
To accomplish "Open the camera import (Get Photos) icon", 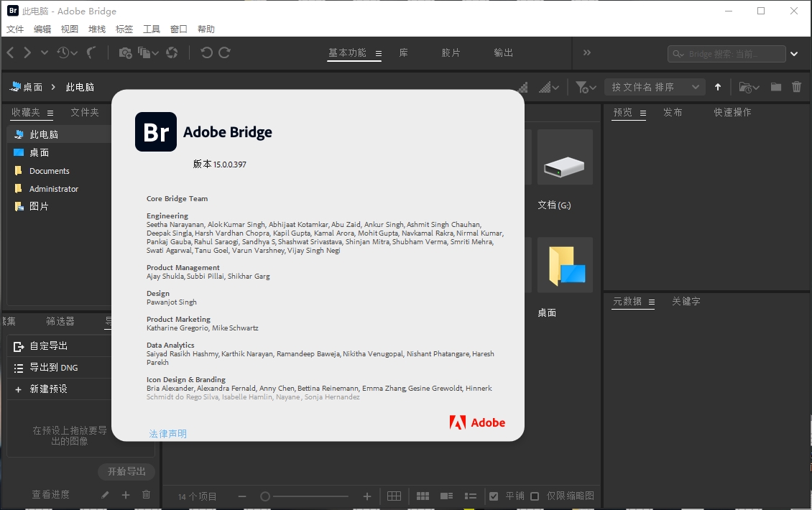I will (x=126, y=52).
